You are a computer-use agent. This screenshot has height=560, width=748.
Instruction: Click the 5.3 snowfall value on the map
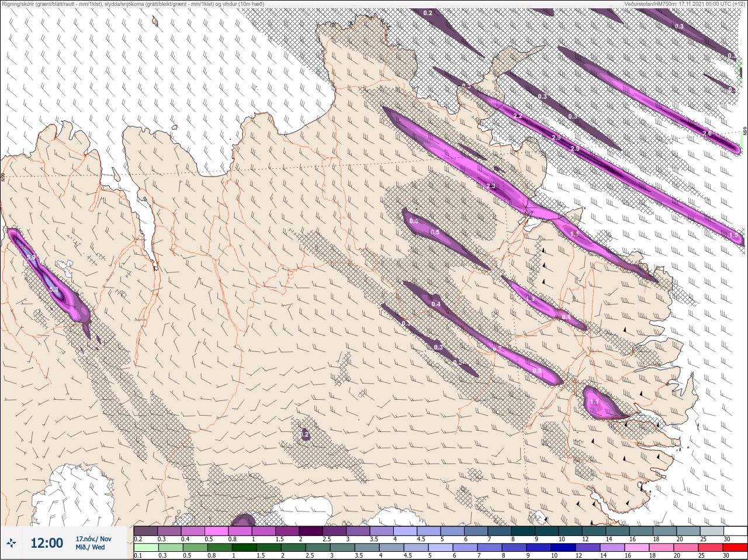click(x=54, y=289)
